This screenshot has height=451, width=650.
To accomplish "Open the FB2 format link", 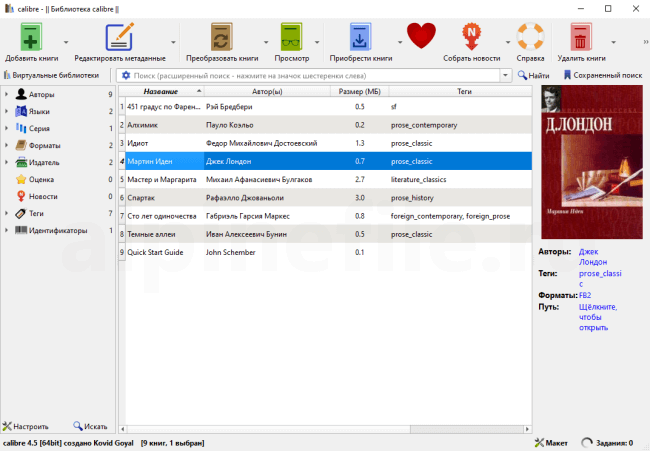I will pos(585,295).
